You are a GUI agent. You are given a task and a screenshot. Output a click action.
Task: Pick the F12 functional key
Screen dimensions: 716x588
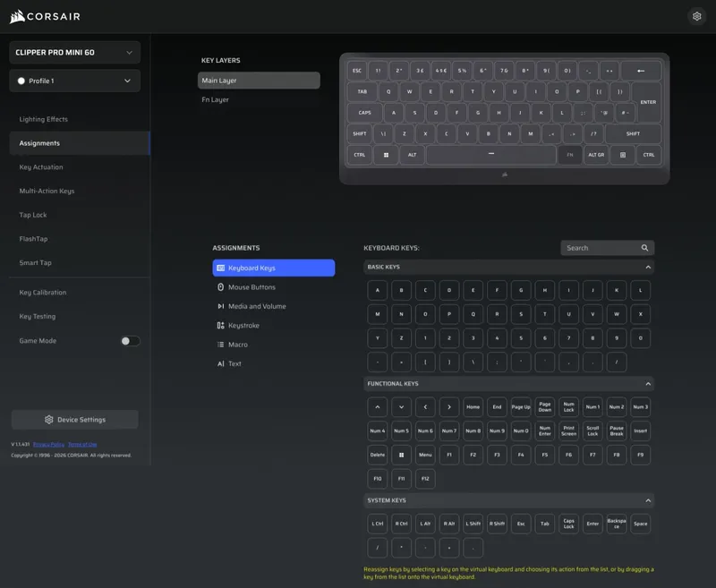(x=425, y=479)
